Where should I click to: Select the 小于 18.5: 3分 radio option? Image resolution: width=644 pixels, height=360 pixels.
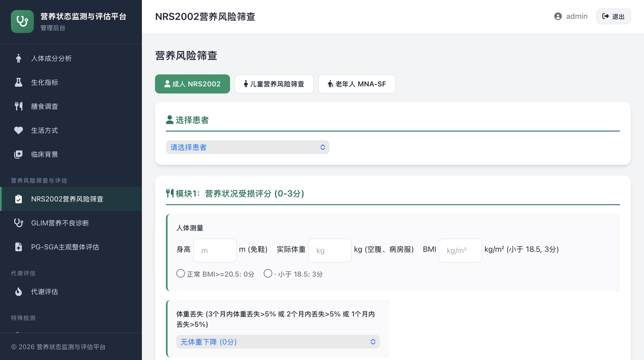(268, 273)
